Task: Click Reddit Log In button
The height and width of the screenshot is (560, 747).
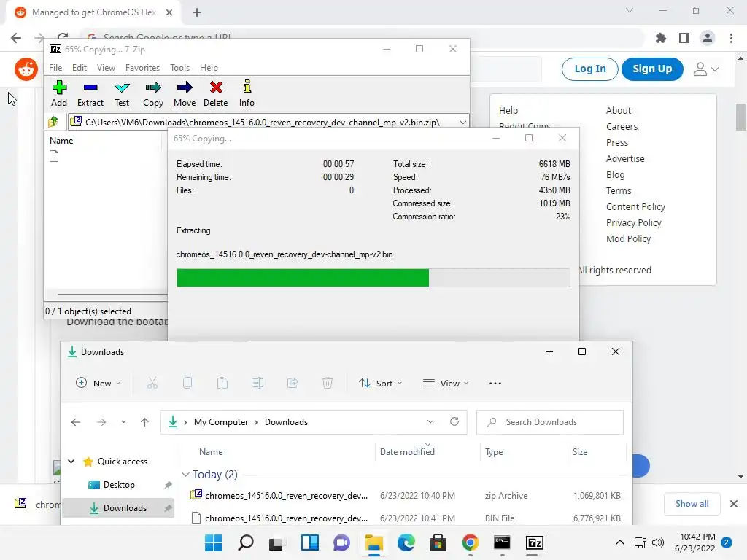Action: pyautogui.click(x=589, y=69)
